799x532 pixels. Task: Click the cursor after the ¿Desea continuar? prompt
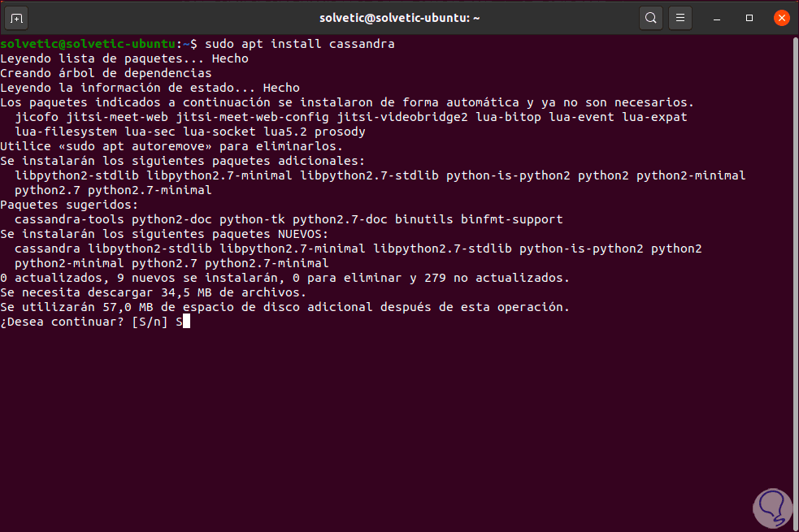tap(186, 322)
